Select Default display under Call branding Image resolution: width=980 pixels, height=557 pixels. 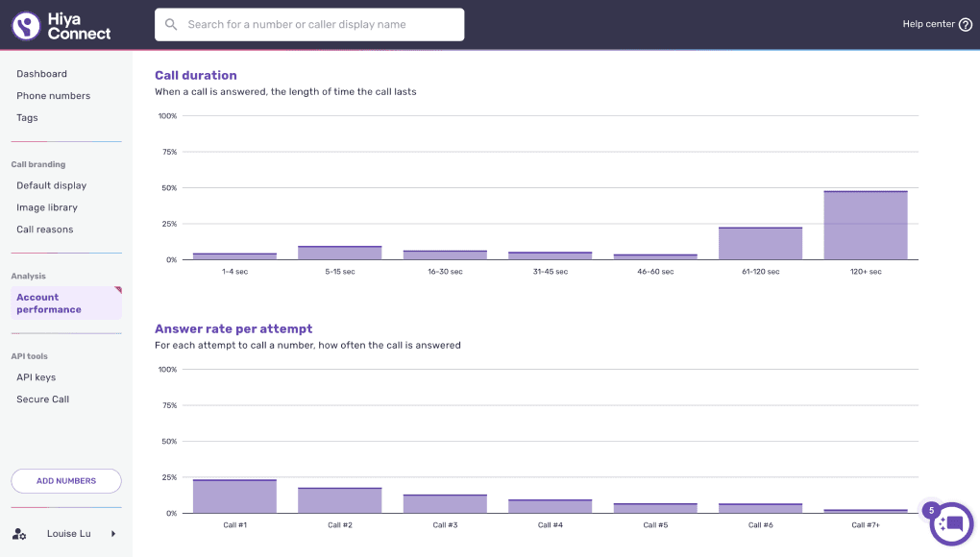click(51, 185)
